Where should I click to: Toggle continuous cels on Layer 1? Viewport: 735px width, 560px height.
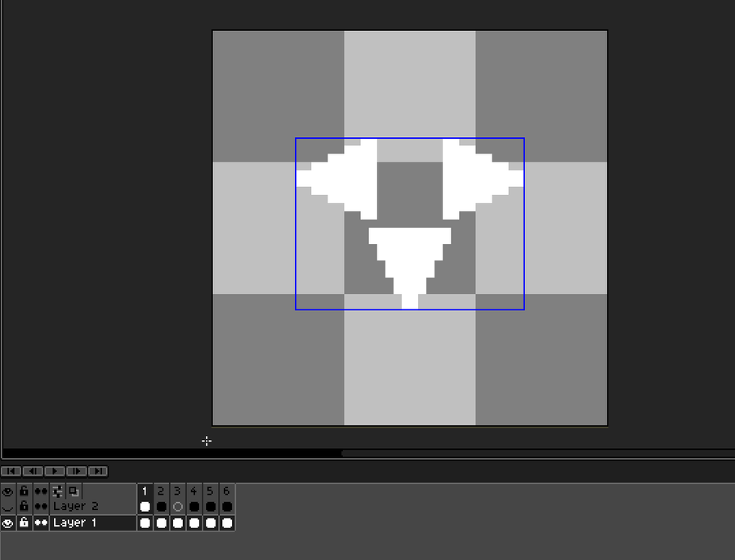tap(41, 523)
